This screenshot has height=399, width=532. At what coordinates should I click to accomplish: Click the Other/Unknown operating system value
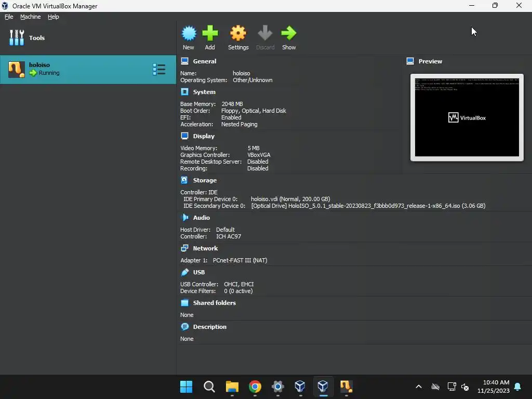252,80
